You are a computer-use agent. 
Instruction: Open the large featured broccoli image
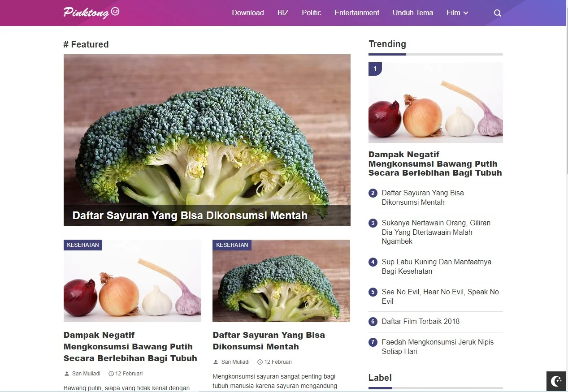207,140
